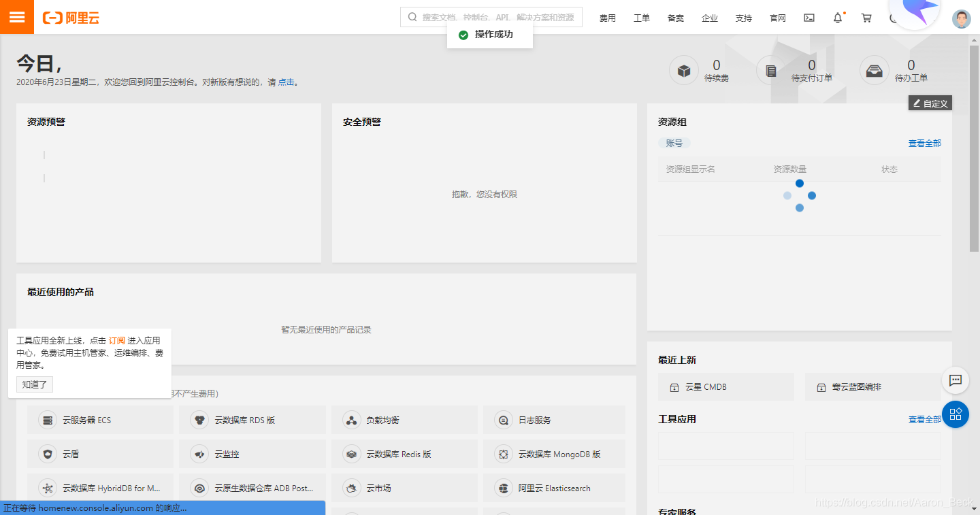Image resolution: width=980 pixels, height=515 pixels.
Task: Open 负载均衡 product
Action: tap(404, 420)
